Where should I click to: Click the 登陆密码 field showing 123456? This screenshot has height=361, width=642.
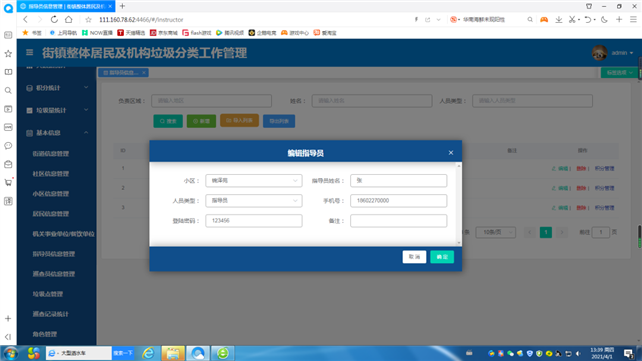coord(254,221)
